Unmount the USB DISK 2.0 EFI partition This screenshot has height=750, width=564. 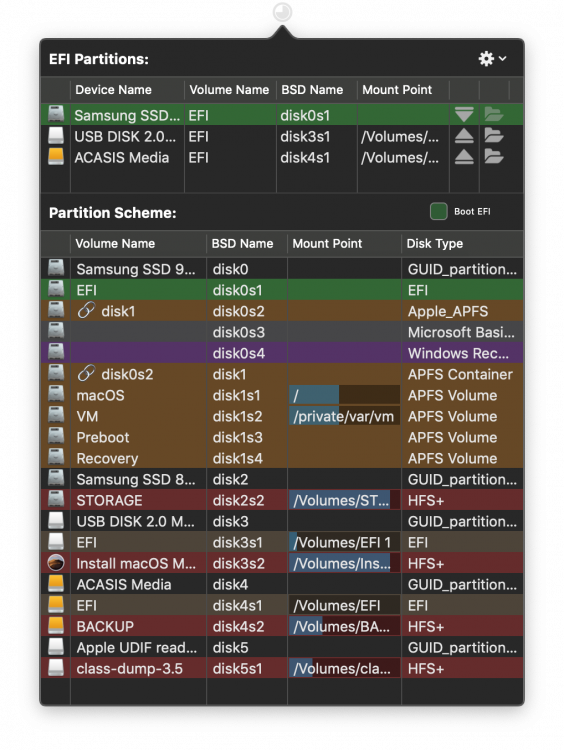464,136
